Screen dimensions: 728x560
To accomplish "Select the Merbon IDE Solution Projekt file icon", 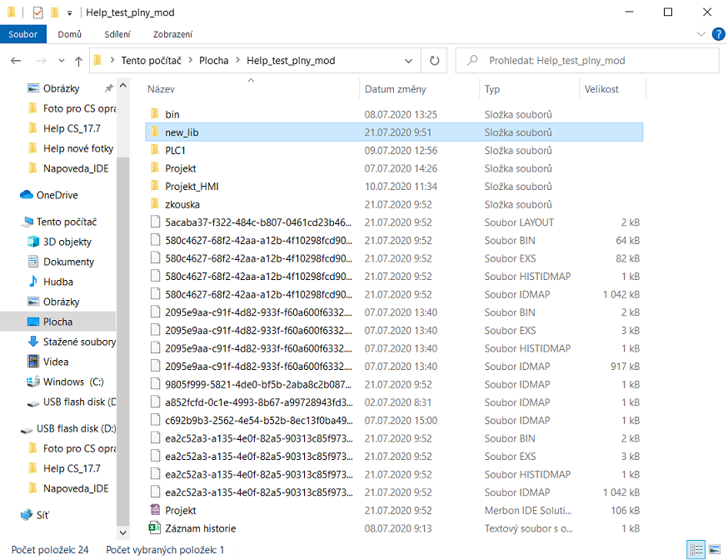I will [155, 510].
